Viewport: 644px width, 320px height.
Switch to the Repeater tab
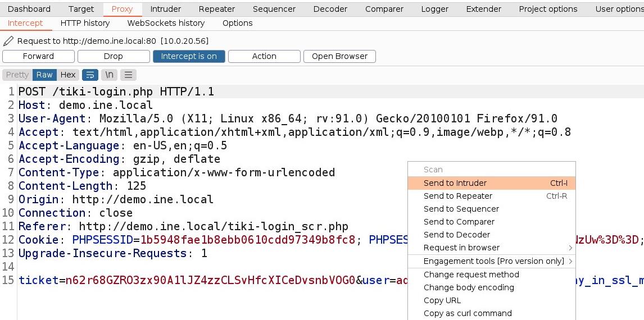[x=217, y=9]
